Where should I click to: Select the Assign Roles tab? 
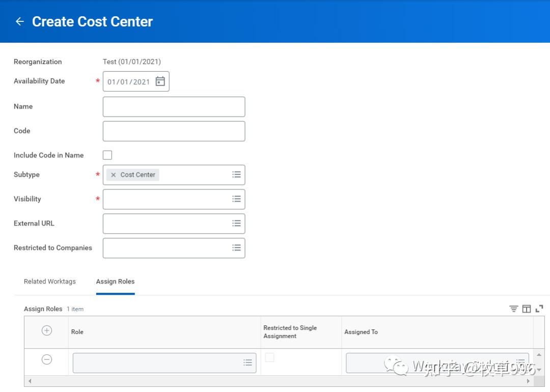pyautogui.click(x=115, y=282)
